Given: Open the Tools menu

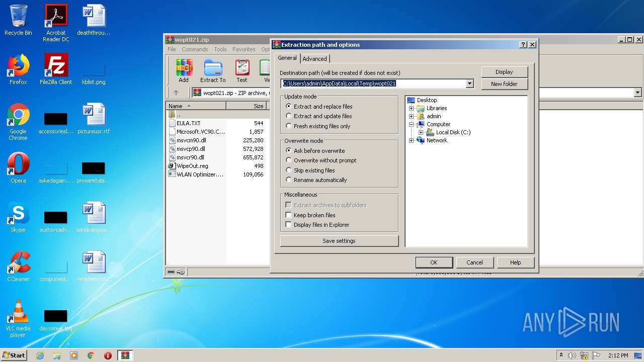Looking at the screenshot, I should click(x=220, y=49).
